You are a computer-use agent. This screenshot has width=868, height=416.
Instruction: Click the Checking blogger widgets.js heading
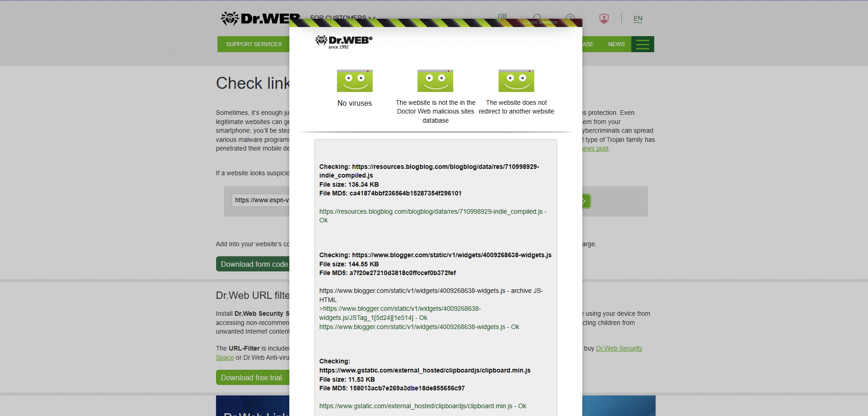pyautogui.click(x=435, y=255)
